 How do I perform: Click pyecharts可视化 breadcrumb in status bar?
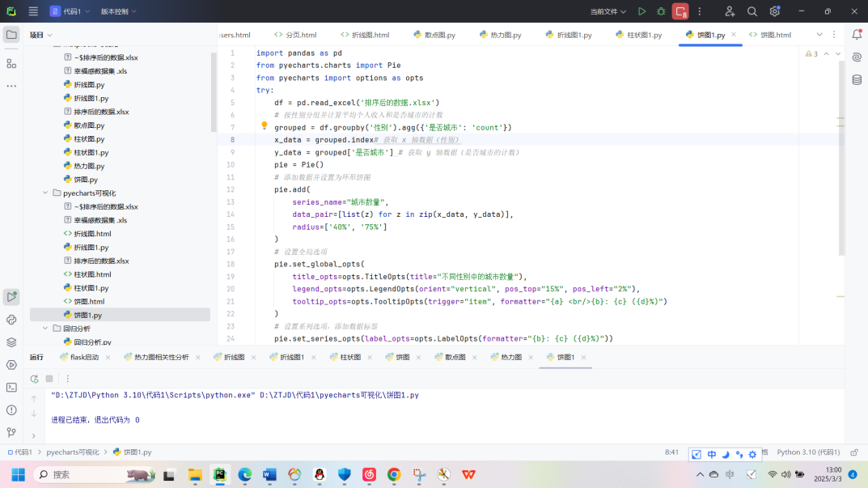(x=73, y=452)
